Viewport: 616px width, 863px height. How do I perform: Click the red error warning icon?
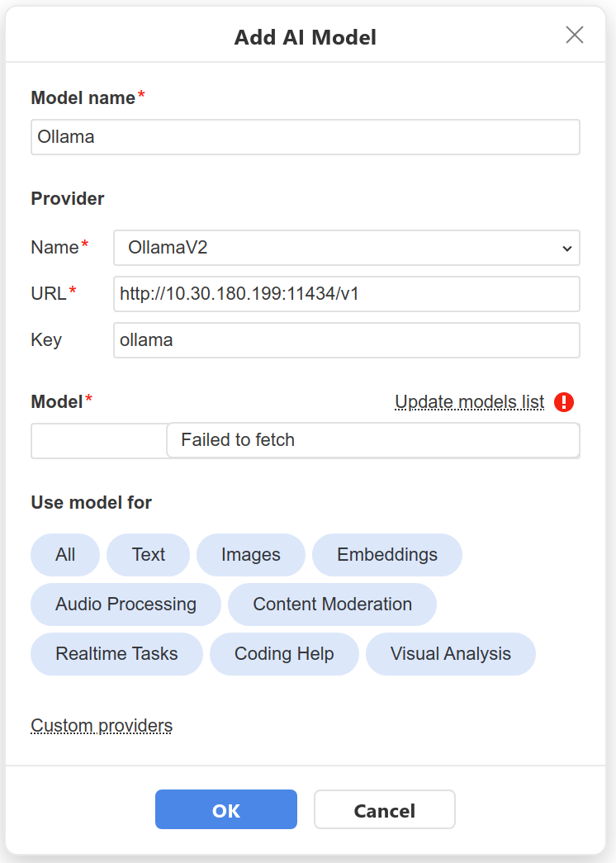564,402
